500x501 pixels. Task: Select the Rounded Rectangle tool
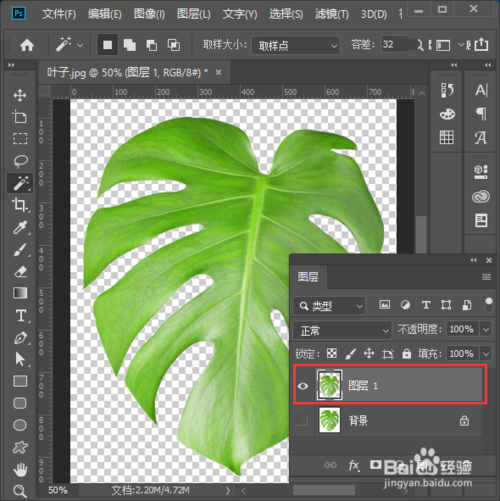(20, 403)
